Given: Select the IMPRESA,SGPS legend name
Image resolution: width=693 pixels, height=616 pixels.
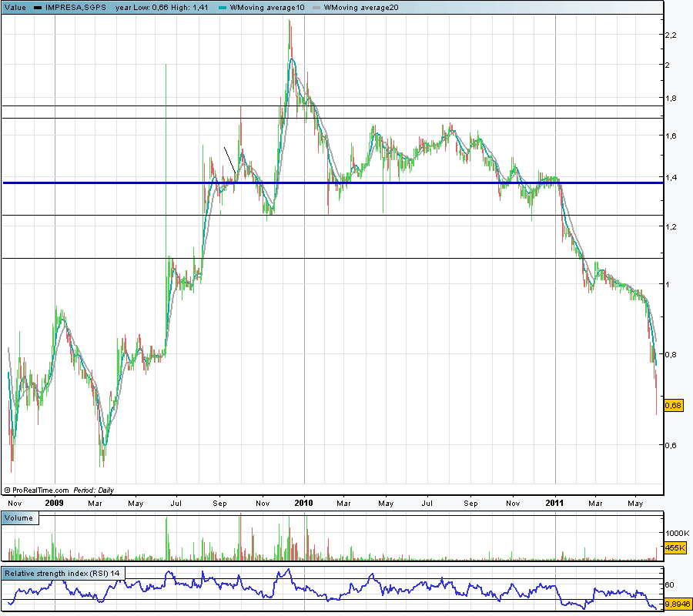Looking at the screenshot, I should pyautogui.click(x=75, y=7).
